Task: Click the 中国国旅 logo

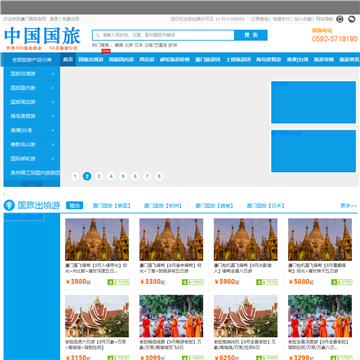Action: (x=42, y=36)
